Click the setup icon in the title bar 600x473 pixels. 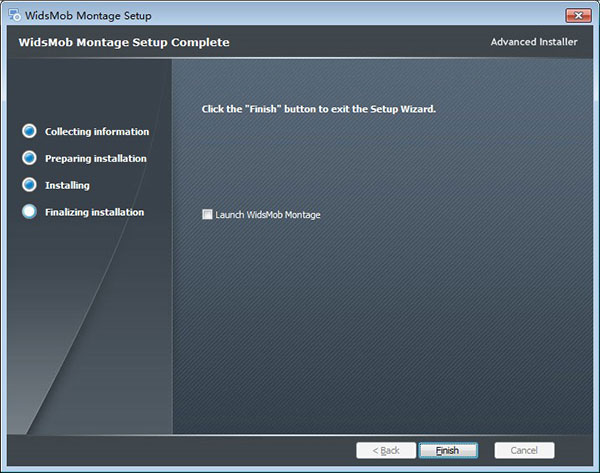[x=15, y=15]
